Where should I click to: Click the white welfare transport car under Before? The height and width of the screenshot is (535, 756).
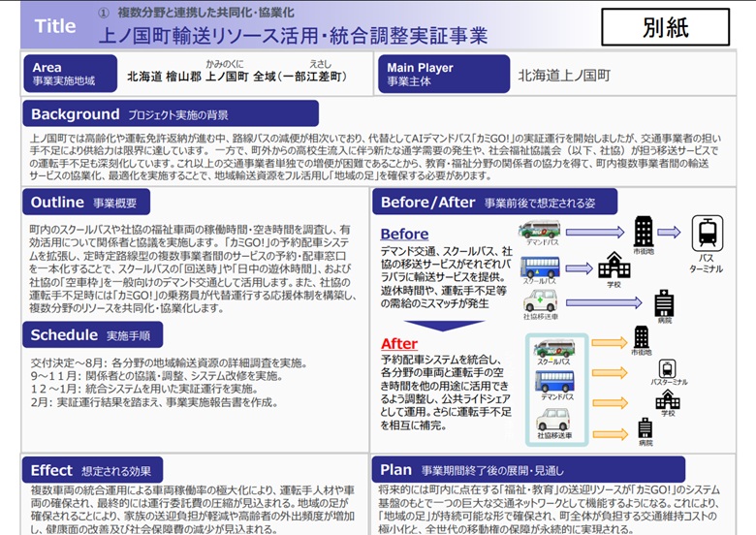click(x=541, y=300)
